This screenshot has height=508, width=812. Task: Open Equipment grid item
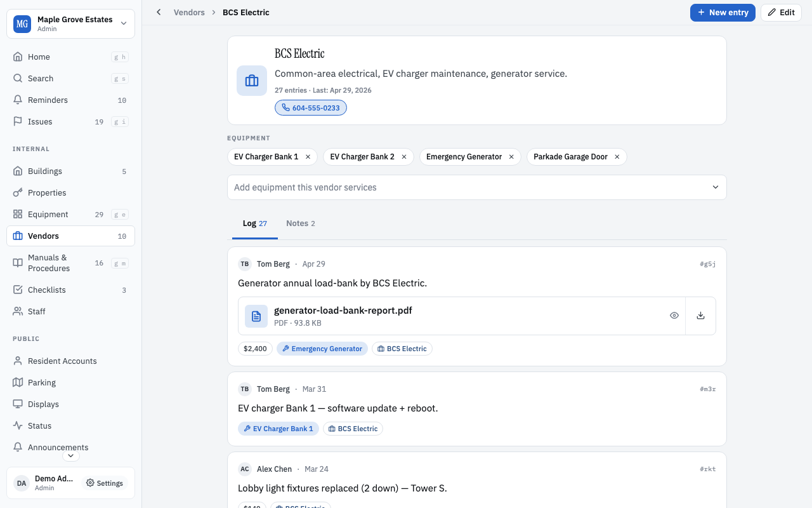tap(70, 214)
